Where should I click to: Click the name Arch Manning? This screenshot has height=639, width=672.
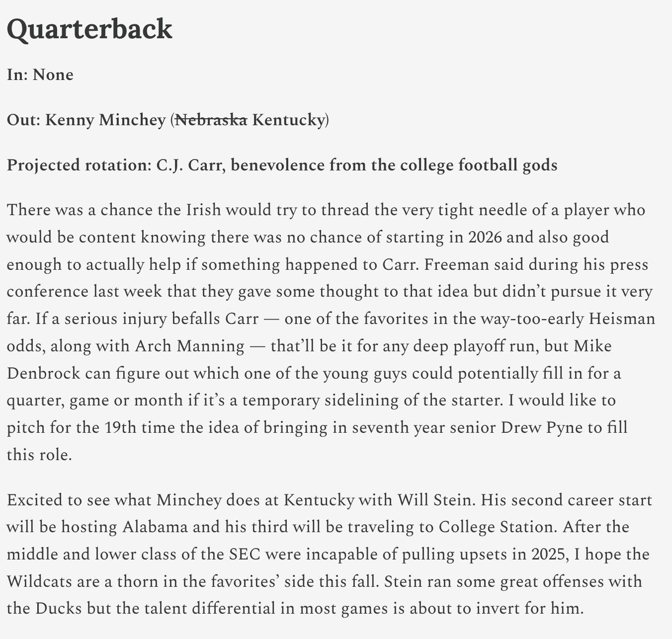click(x=189, y=346)
